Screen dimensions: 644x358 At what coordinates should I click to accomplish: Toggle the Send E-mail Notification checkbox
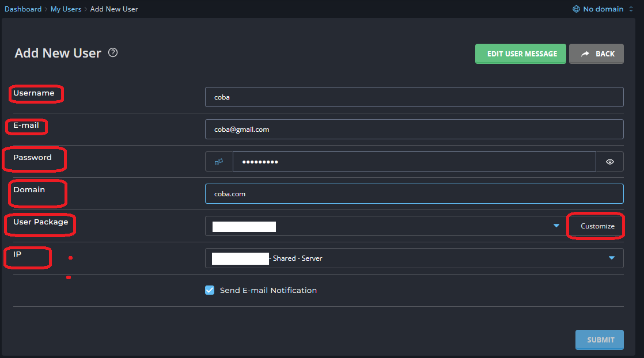click(x=210, y=291)
